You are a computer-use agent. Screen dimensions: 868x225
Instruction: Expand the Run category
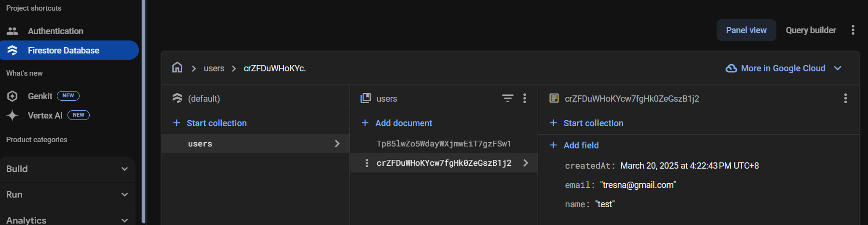point(68,195)
